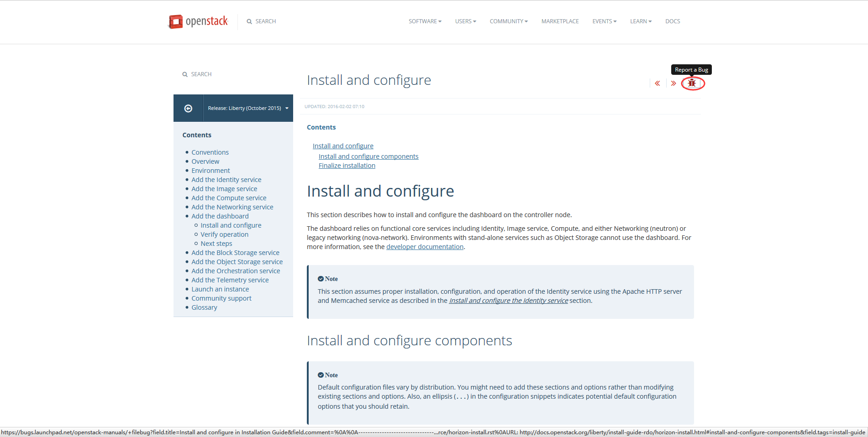This screenshot has height=437, width=868.
Task: Go to previous page with double-left arrow
Action: 658,83
